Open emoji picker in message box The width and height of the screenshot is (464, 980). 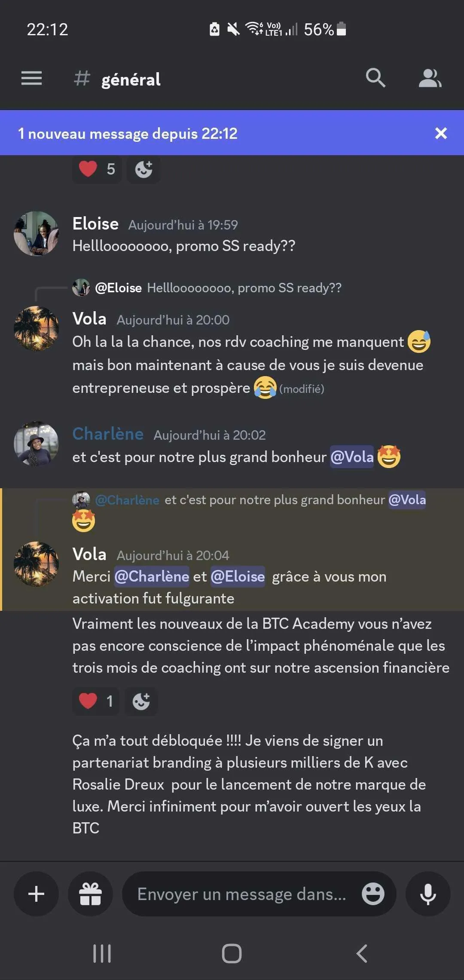coord(373,894)
